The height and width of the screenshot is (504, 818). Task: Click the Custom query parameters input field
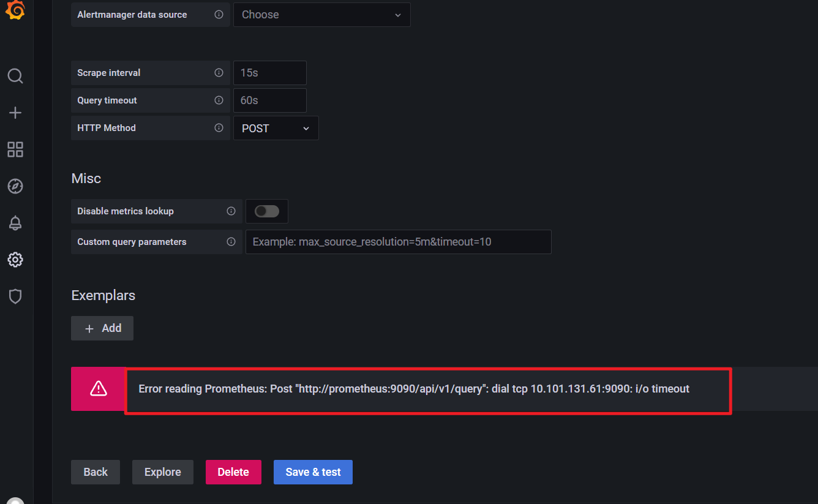(x=399, y=242)
